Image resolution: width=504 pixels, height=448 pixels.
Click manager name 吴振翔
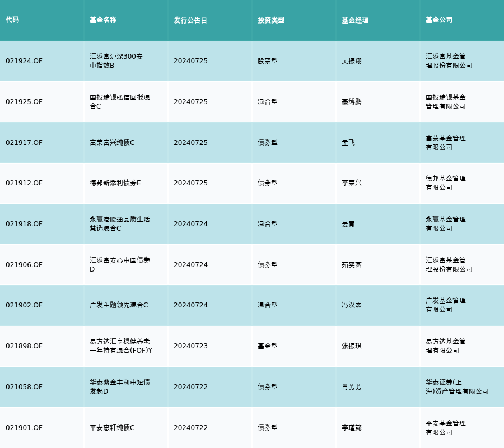click(351, 60)
